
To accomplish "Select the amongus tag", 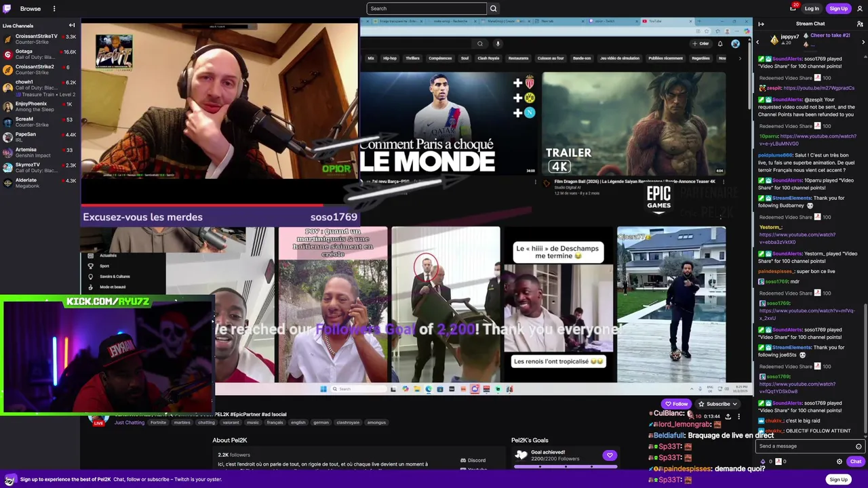I will pyautogui.click(x=376, y=422).
